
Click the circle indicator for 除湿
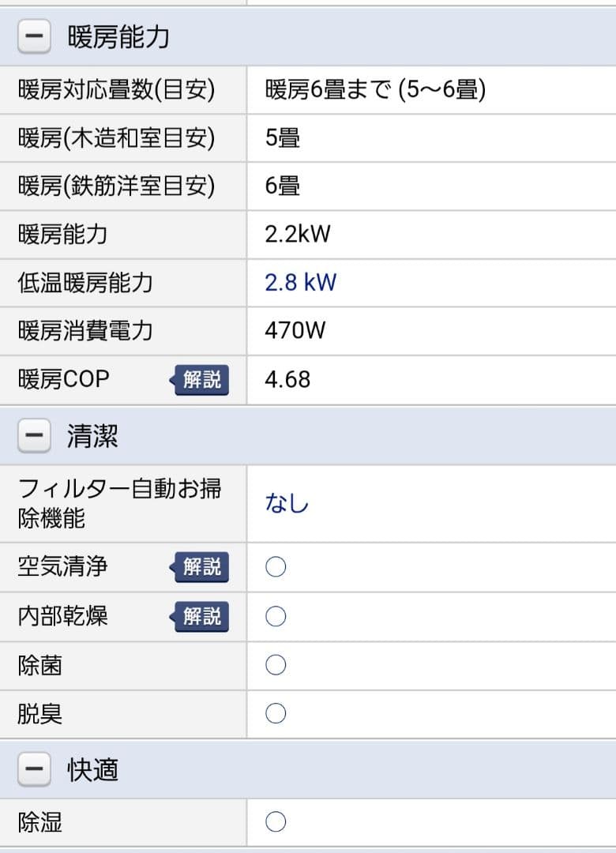[274, 822]
